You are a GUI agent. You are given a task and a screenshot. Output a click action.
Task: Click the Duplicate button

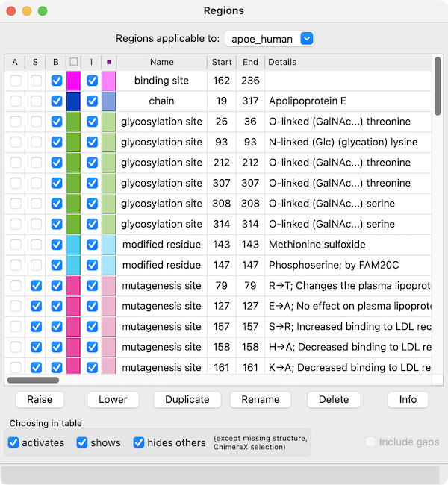coord(187,399)
